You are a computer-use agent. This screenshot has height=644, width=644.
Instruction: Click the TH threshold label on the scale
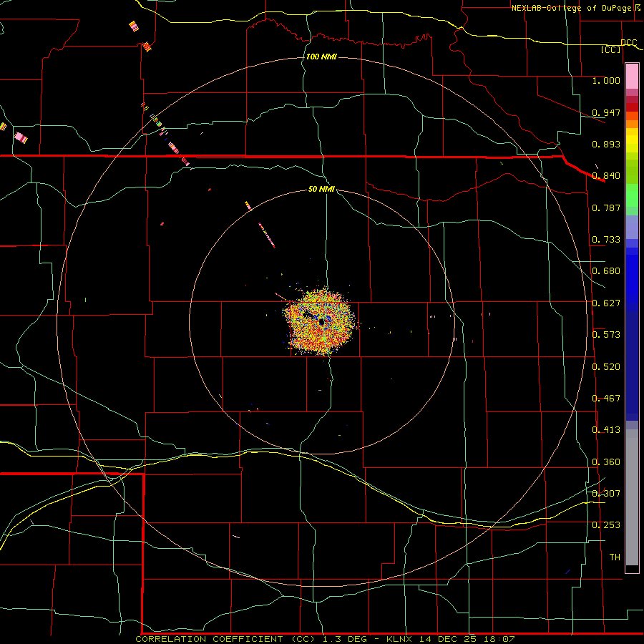tap(615, 557)
